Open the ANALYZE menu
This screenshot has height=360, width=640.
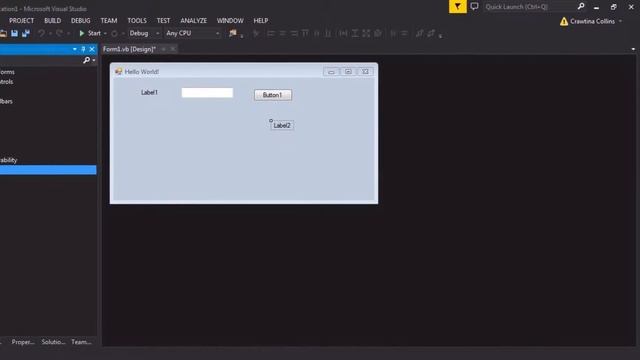tap(193, 20)
